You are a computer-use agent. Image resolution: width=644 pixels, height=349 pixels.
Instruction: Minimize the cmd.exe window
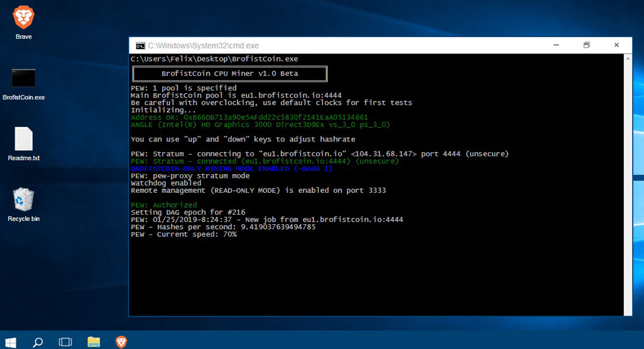click(x=556, y=45)
